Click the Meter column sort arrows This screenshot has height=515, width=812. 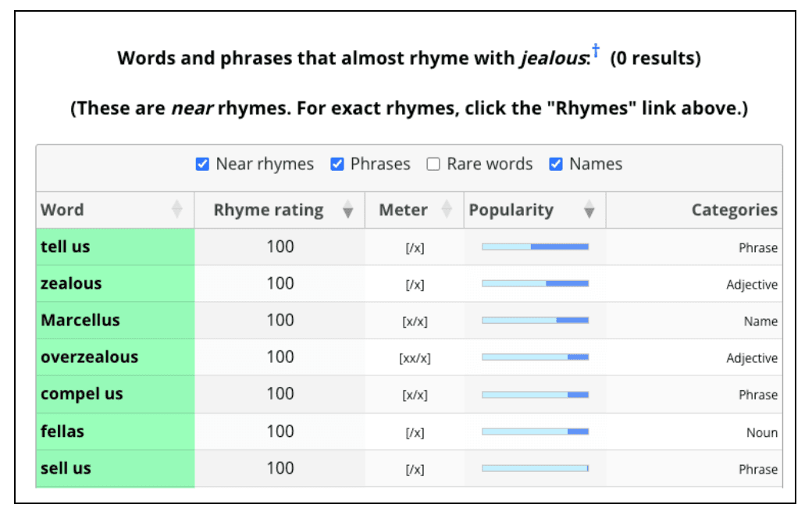tap(447, 210)
